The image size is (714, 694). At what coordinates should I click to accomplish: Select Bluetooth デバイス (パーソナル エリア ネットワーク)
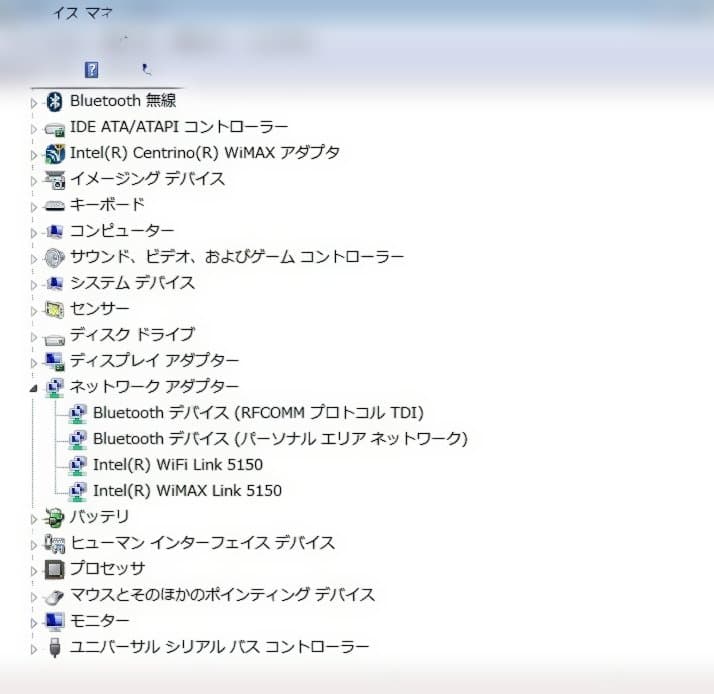click(280, 439)
